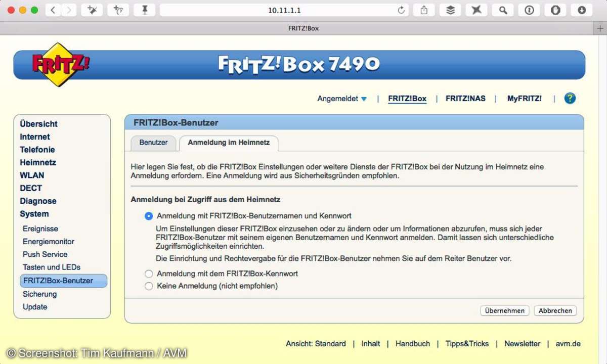Open the WLAN sidebar section
The height and width of the screenshot is (364, 607).
click(x=32, y=175)
